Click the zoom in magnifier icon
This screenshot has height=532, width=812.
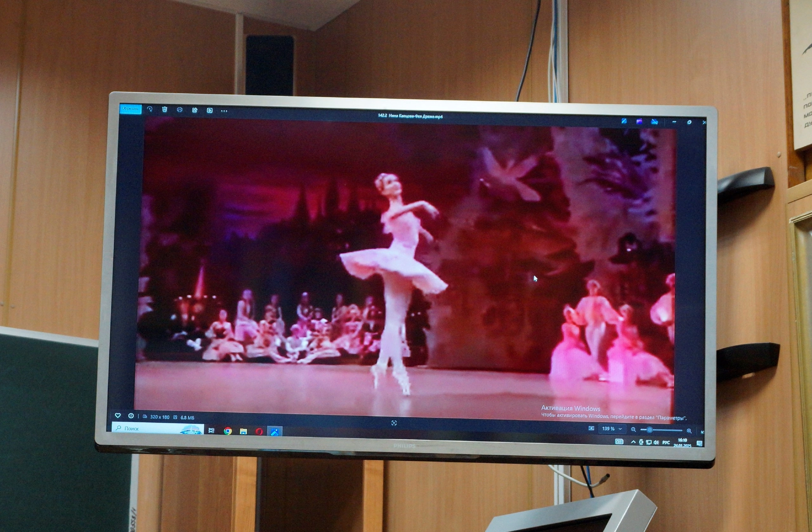(x=689, y=431)
